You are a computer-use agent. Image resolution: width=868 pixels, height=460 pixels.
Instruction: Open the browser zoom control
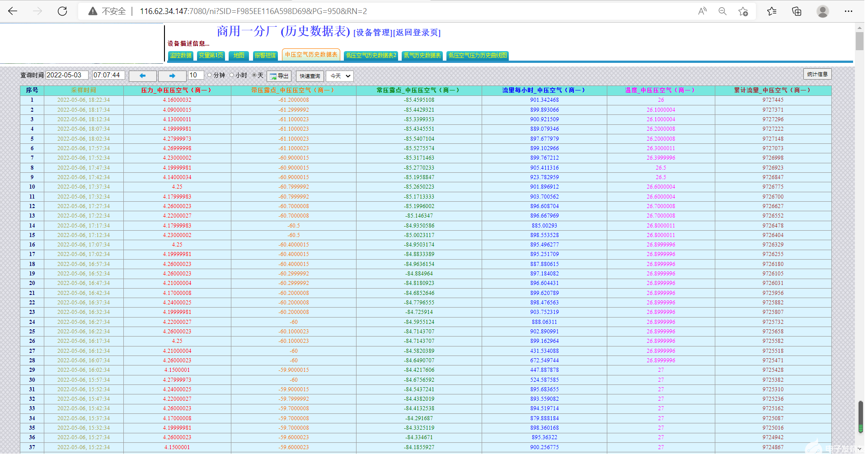coord(723,11)
